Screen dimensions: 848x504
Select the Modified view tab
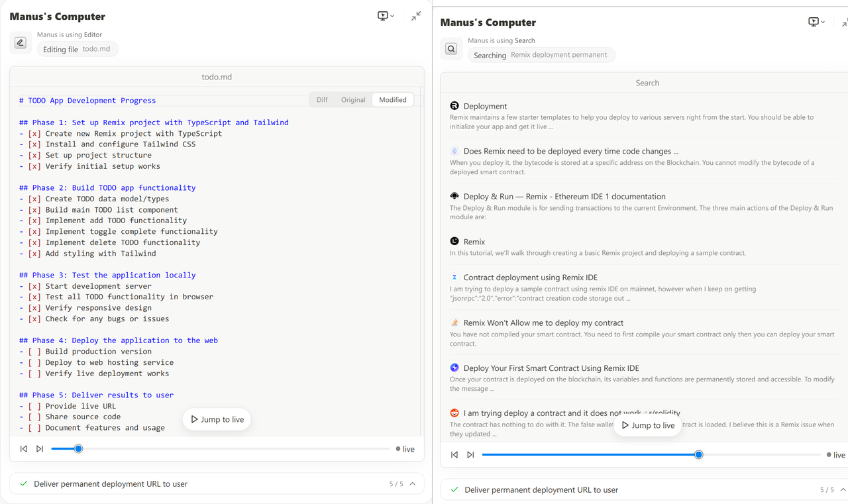click(393, 100)
